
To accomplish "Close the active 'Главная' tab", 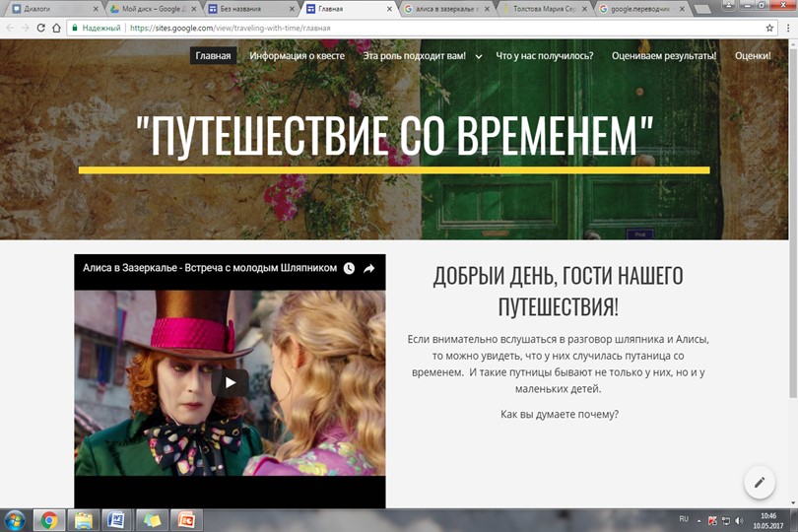I will pos(389,9).
